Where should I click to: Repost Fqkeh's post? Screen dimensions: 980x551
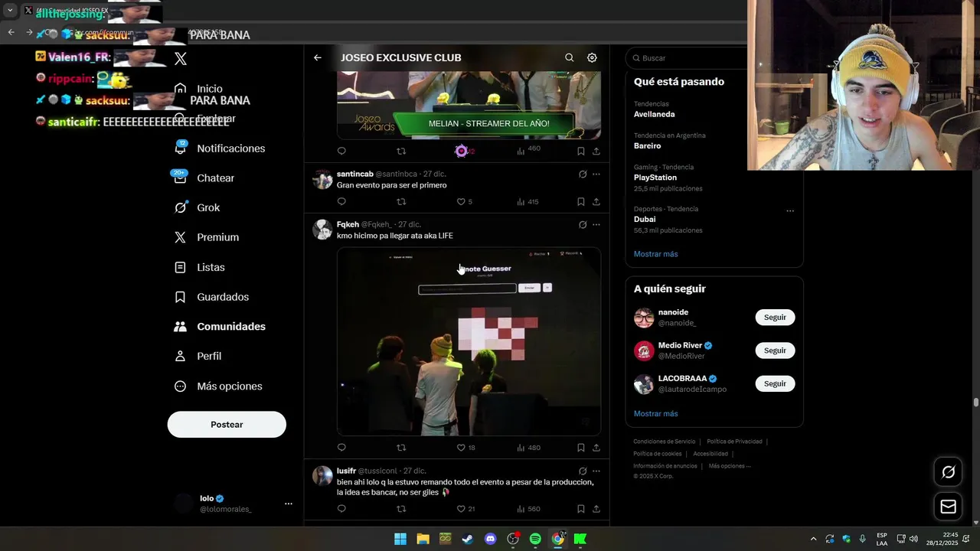[x=401, y=448]
